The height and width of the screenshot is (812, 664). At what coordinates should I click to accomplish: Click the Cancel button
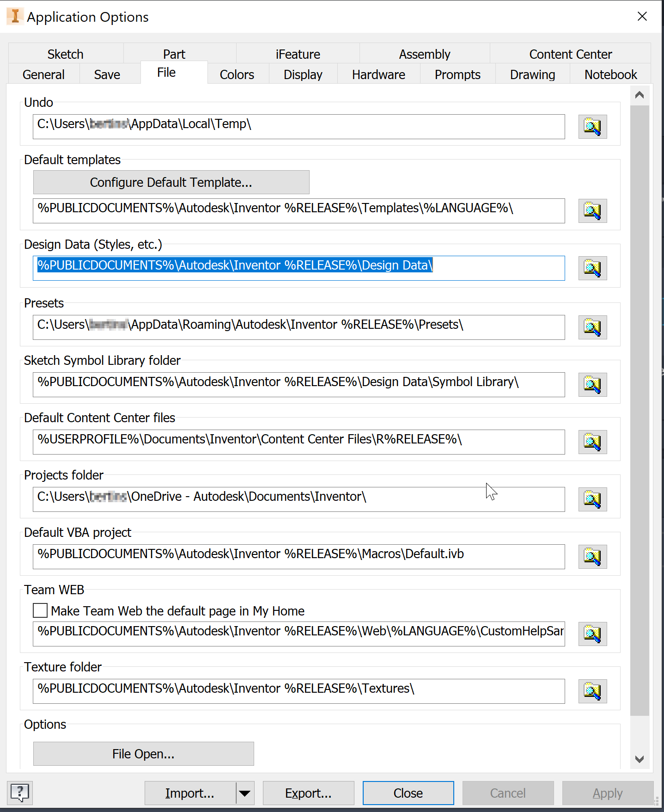[508, 794]
